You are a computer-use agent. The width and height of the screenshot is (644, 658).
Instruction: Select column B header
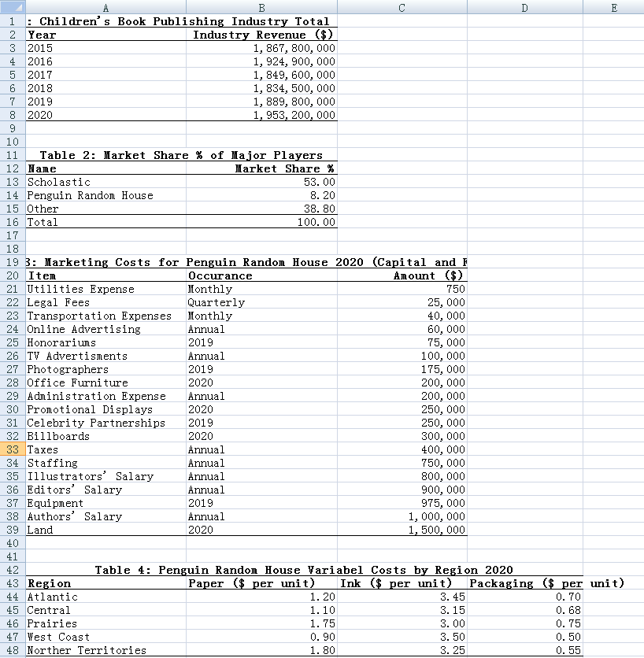(x=261, y=7)
